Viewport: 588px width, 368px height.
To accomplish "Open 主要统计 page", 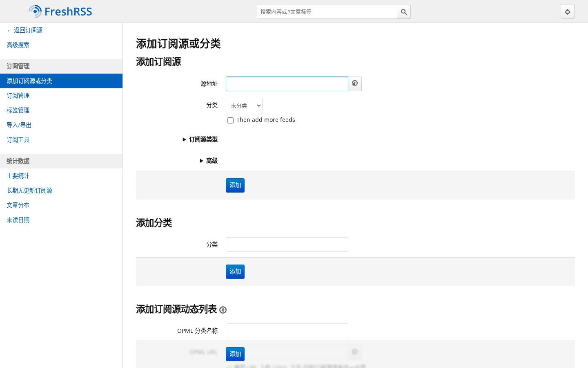I will click(x=61, y=176).
